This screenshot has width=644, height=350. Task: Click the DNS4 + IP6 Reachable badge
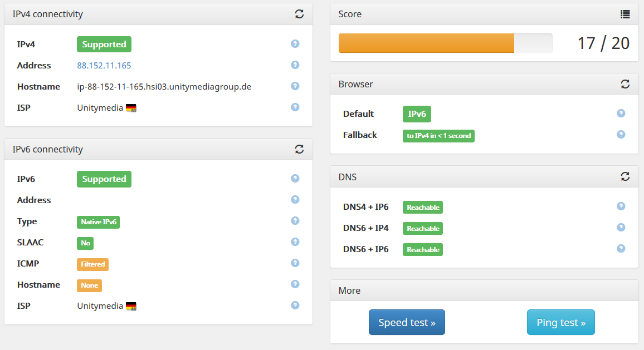423,208
